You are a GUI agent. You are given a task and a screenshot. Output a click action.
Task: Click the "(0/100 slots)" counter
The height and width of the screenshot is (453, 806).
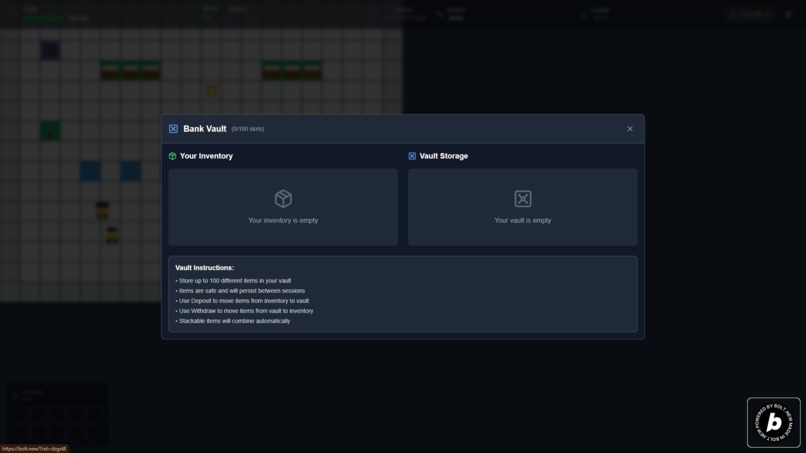247,129
